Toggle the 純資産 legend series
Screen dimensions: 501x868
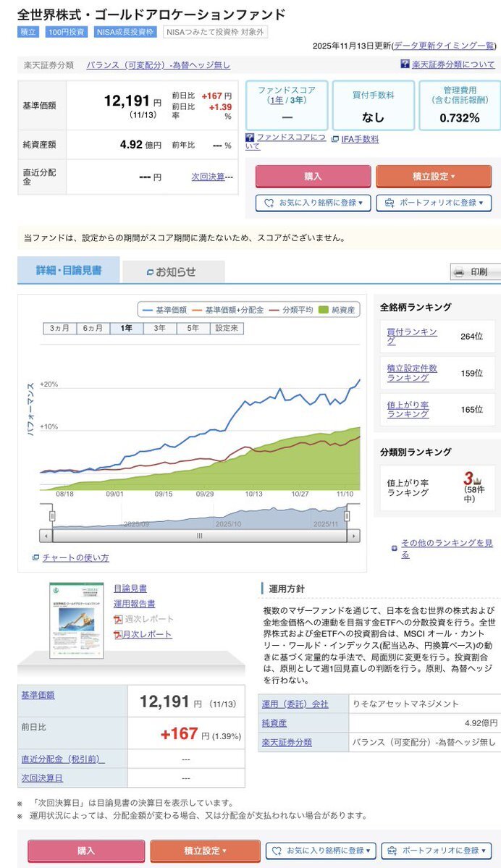click(337, 310)
